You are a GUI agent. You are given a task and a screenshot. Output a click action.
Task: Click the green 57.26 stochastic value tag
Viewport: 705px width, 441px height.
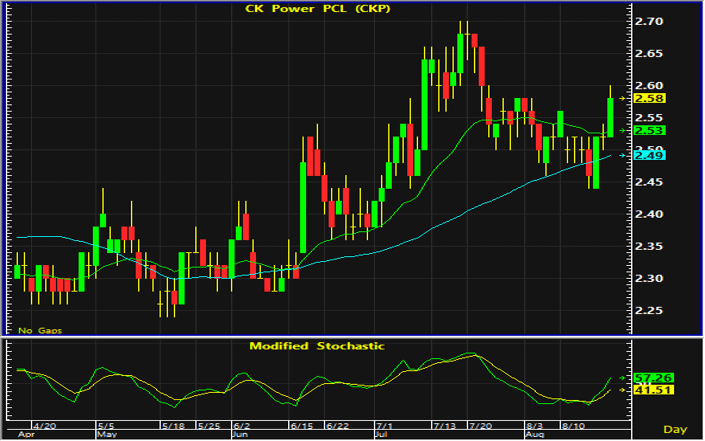click(x=653, y=378)
